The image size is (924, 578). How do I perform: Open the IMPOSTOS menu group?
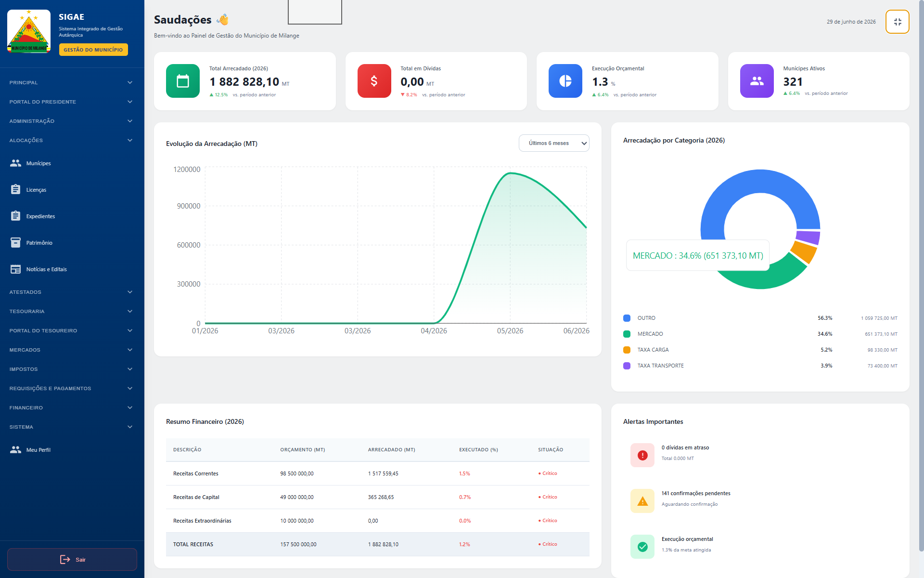pos(71,369)
